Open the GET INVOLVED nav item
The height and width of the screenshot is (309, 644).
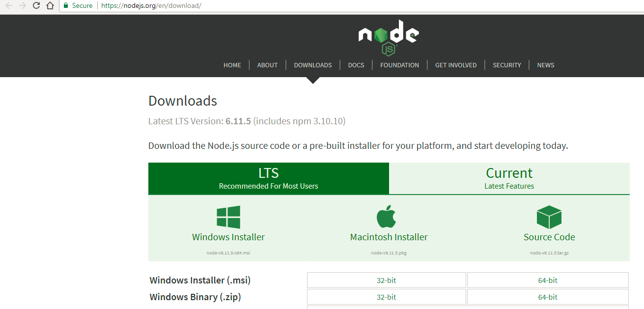(456, 65)
